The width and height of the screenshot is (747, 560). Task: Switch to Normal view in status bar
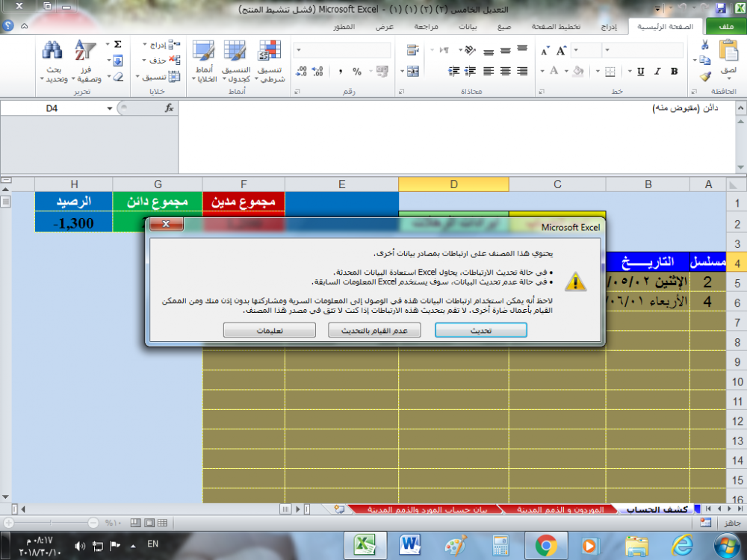[x=162, y=523]
